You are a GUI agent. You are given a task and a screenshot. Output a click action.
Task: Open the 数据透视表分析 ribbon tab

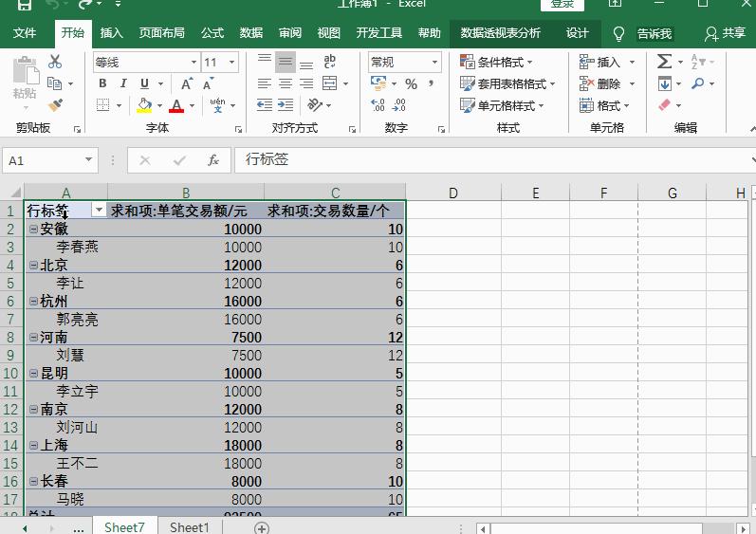[x=500, y=33]
